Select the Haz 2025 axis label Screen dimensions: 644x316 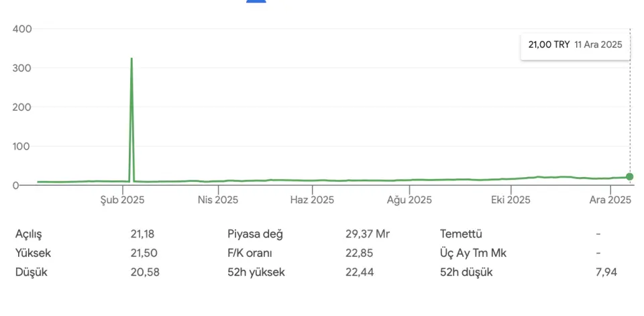coord(312,200)
